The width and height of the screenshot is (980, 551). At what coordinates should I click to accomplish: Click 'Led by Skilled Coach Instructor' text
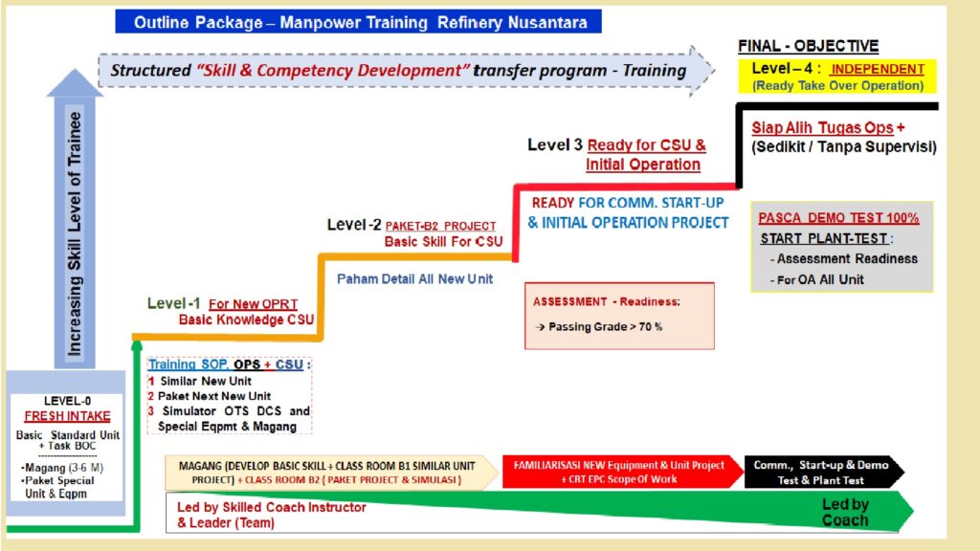271,507
